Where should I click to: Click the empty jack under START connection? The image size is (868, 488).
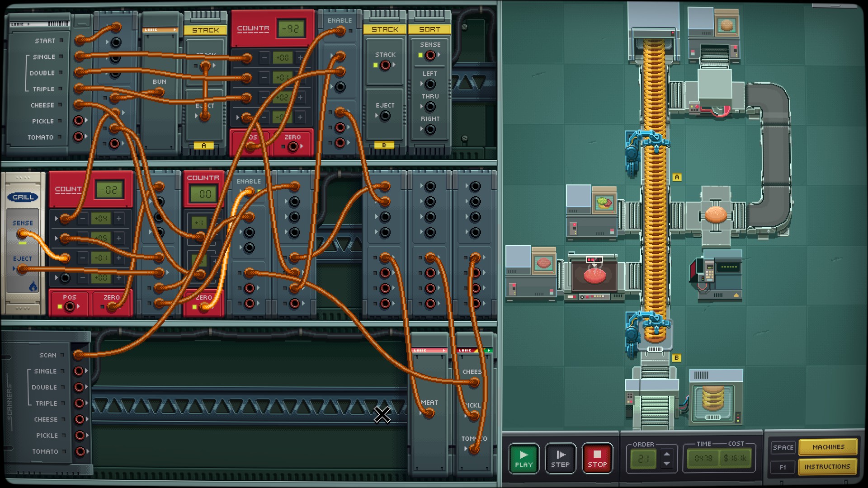[x=116, y=42]
